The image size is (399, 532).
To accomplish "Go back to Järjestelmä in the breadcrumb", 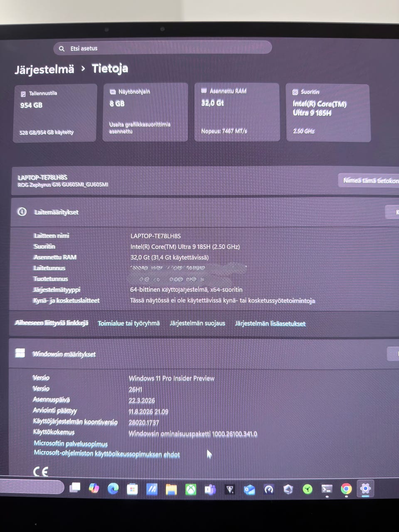I will point(44,69).
